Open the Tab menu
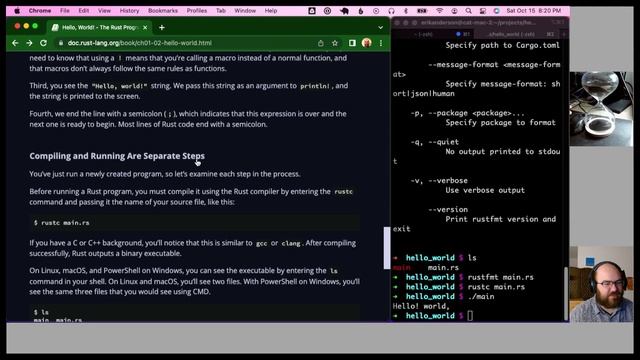 pyautogui.click(x=220, y=11)
